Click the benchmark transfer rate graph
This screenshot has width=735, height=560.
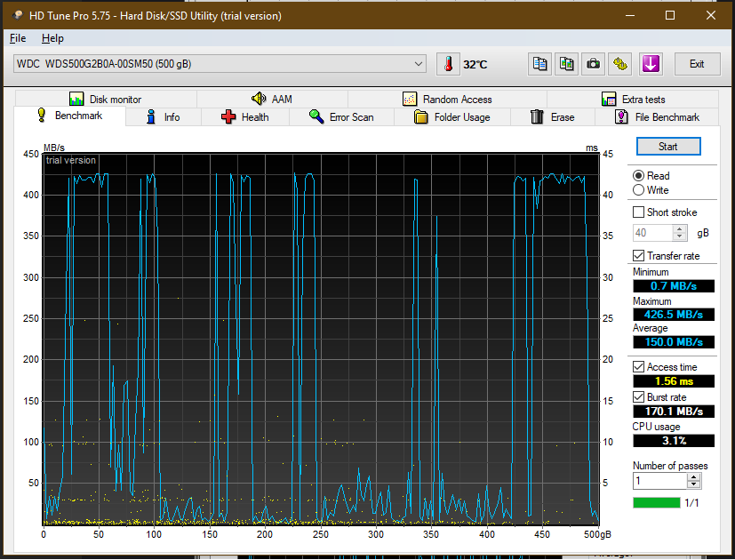pos(321,339)
